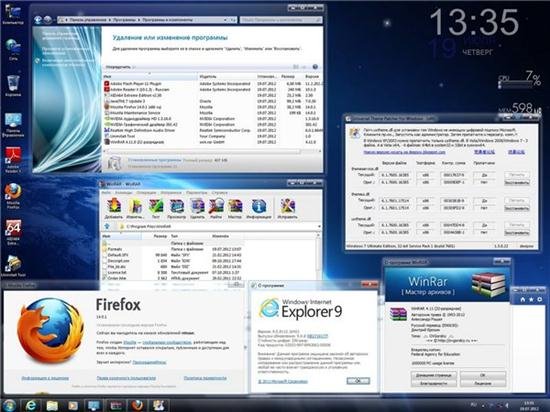
Task: Click horizontal scrollbar in Programs list
Action: 203,151
